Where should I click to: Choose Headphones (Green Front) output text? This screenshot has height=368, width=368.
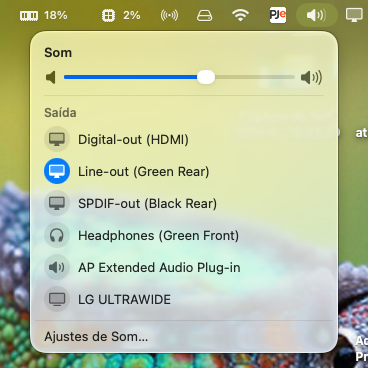coord(159,236)
